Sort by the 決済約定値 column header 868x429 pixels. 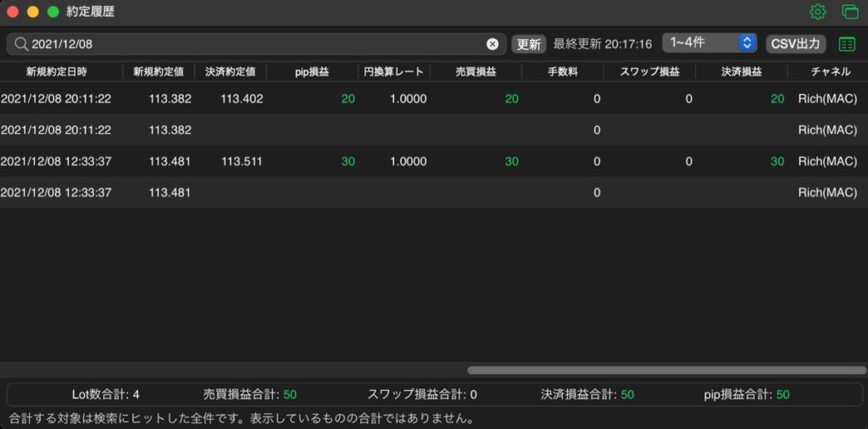pyautogui.click(x=231, y=71)
